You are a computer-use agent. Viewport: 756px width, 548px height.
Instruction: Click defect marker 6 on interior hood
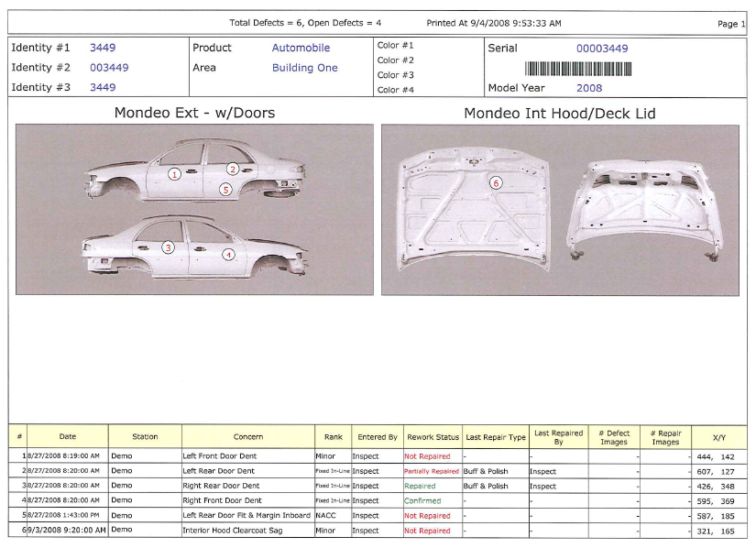pos(496,182)
